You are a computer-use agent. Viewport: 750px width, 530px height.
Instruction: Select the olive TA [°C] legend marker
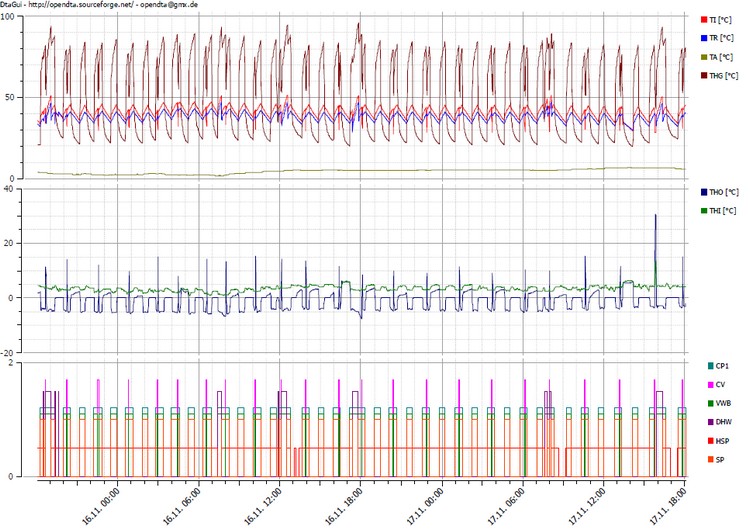703,57
